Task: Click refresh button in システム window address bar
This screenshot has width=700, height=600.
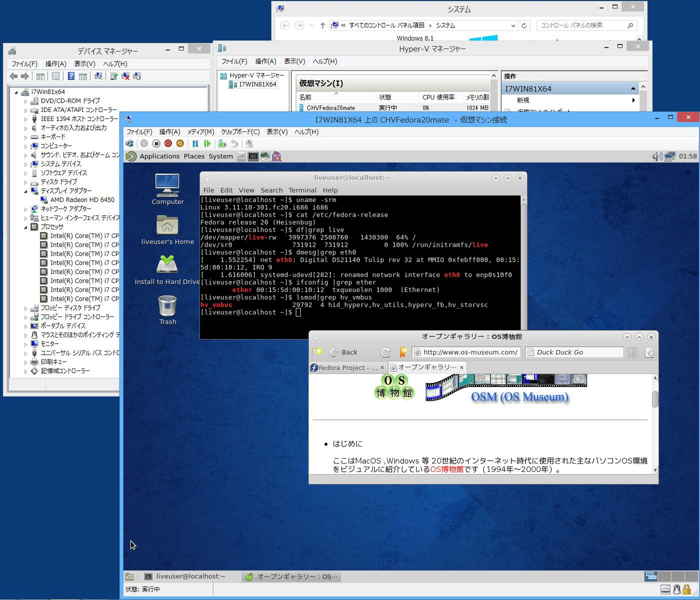Action: click(x=524, y=25)
